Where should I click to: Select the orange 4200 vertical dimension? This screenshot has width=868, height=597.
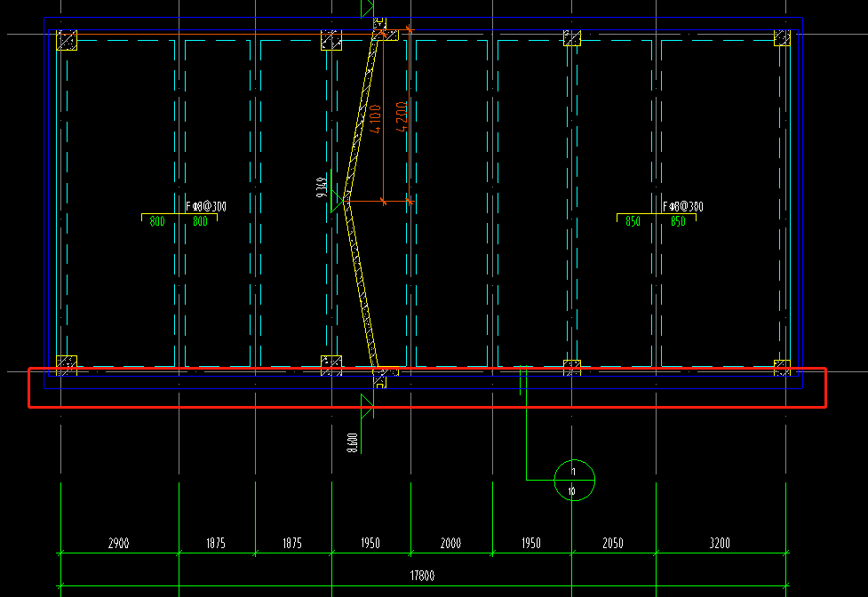click(x=402, y=116)
